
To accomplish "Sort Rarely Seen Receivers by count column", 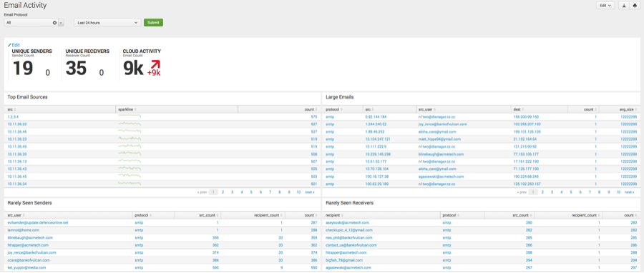I will pos(630,215).
